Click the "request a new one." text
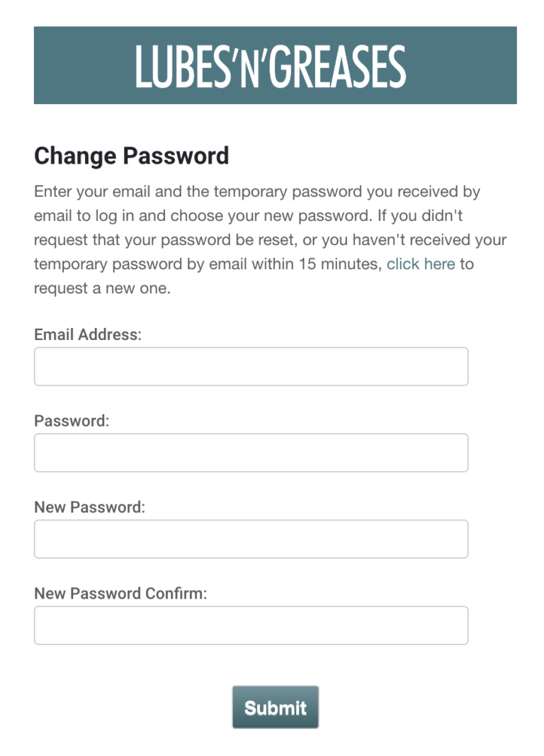544x756 pixels. pyautogui.click(x=102, y=288)
